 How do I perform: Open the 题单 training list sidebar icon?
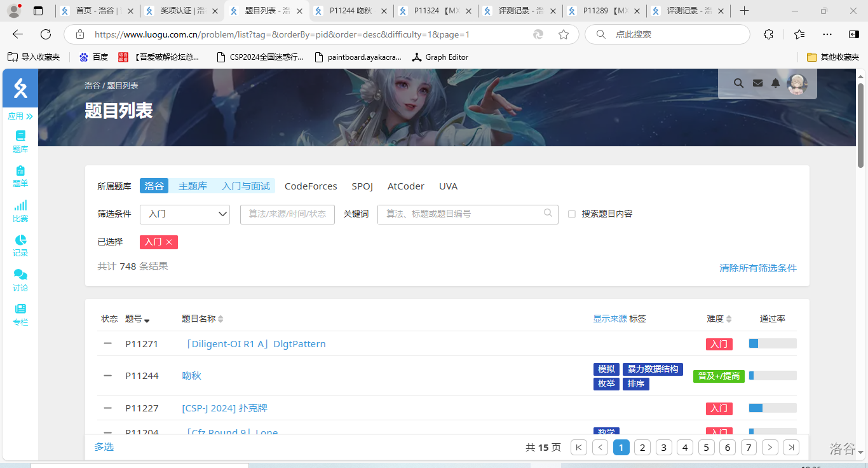(x=20, y=175)
